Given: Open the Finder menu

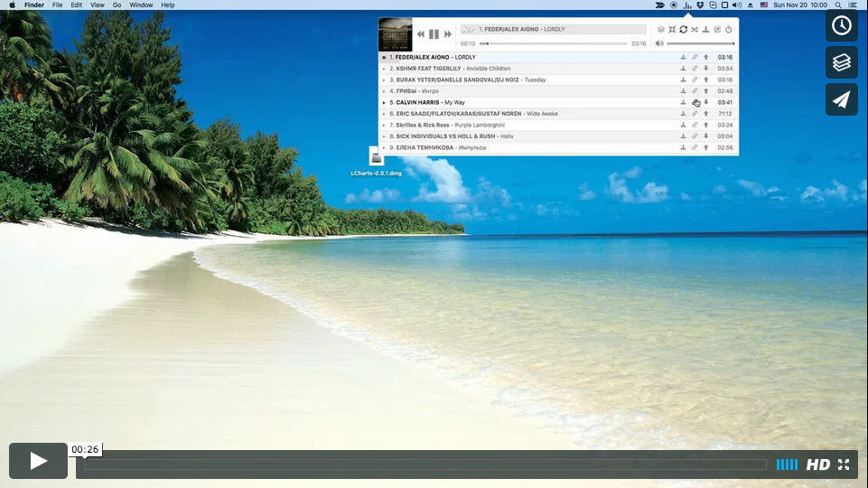Looking at the screenshot, I should (34, 5).
